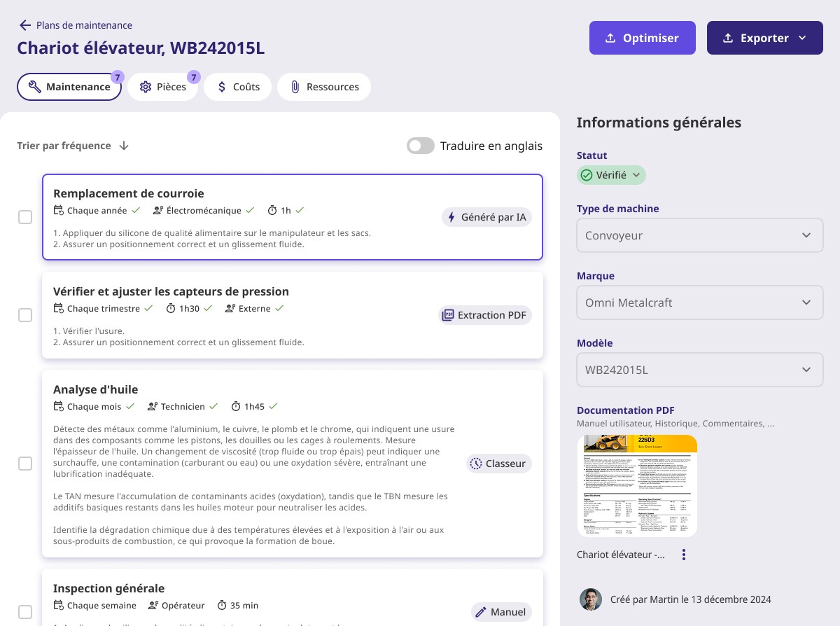840x626 pixels.
Task: Click the Classeur dashed-circle icon
Action: [477, 464]
